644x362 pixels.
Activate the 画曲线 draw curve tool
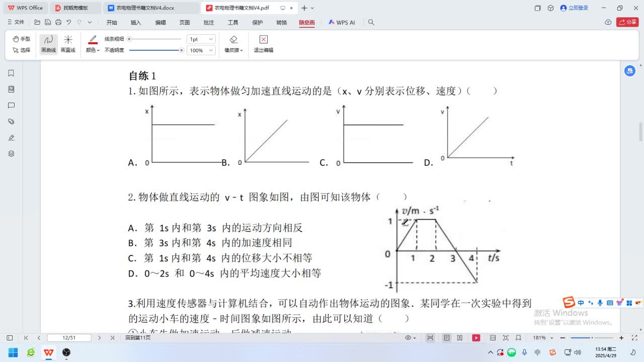click(48, 44)
